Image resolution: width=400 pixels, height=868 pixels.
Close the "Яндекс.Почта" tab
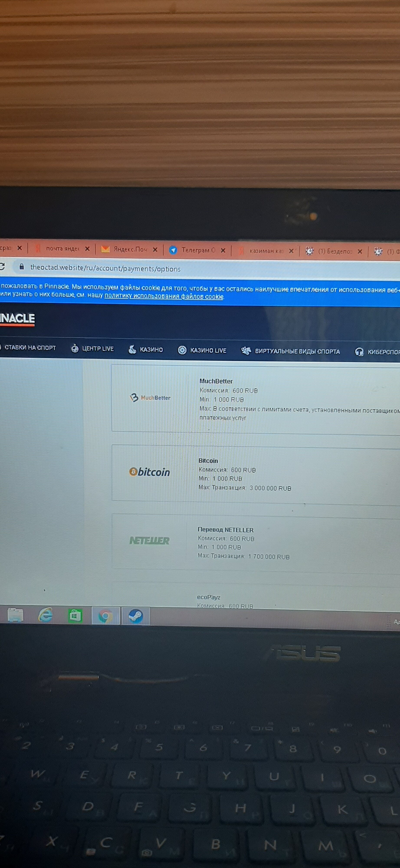(x=155, y=250)
